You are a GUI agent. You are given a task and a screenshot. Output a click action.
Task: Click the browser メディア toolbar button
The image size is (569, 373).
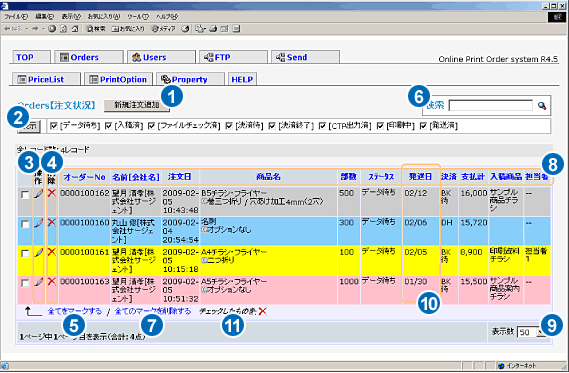tap(163, 29)
